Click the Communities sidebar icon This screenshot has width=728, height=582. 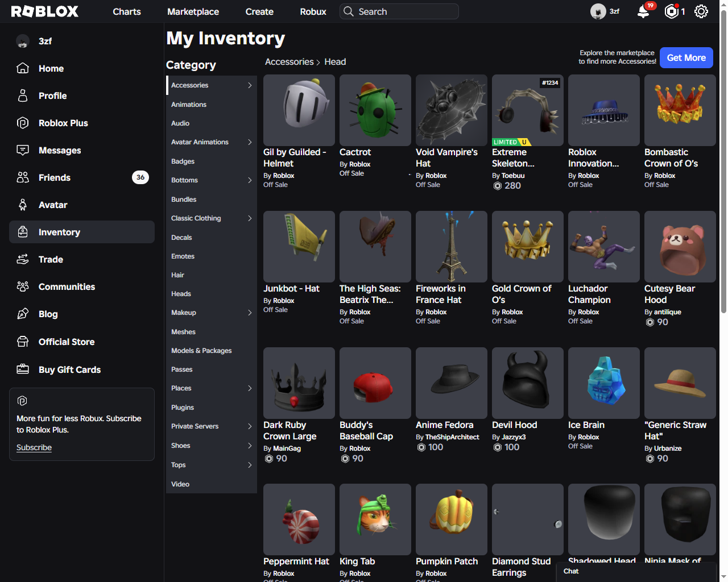click(23, 286)
